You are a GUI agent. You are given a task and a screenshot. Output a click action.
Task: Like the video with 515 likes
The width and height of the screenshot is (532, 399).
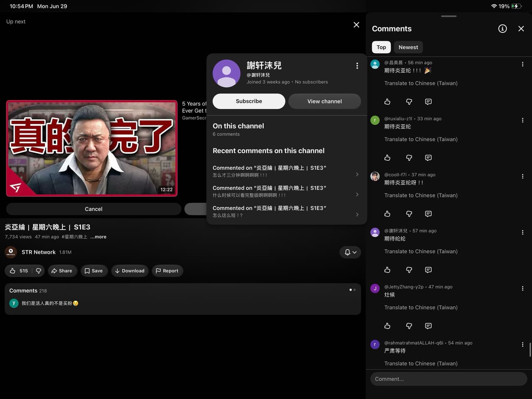click(19, 271)
